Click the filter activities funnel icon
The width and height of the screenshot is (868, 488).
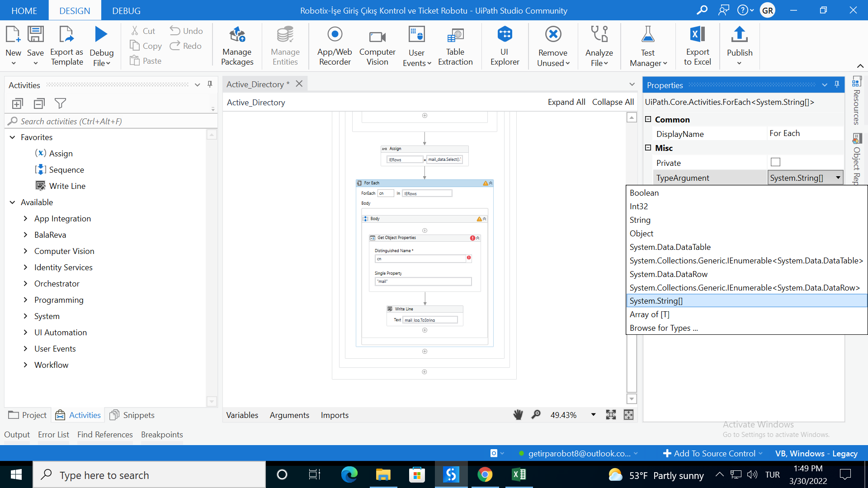click(60, 103)
